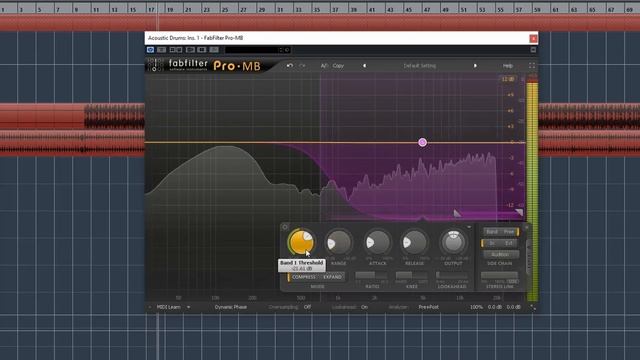The image size is (640, 360).
Task: Click the Band 1 Threshold knob
Action: 301,242
